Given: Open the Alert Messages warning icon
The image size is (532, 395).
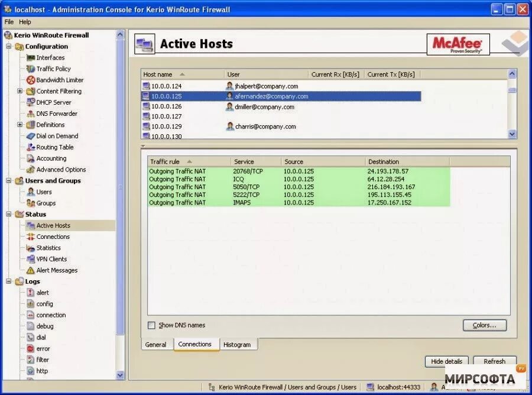Looking at the screenshot, I should click(31, 270).
